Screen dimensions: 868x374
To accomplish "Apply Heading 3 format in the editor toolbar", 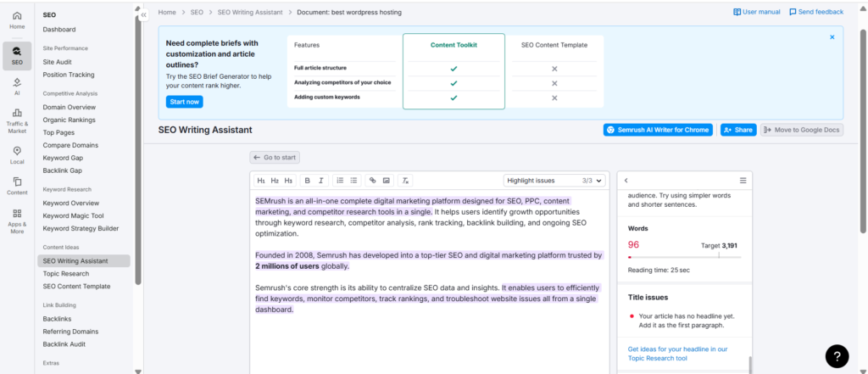I will coord(288,180).
